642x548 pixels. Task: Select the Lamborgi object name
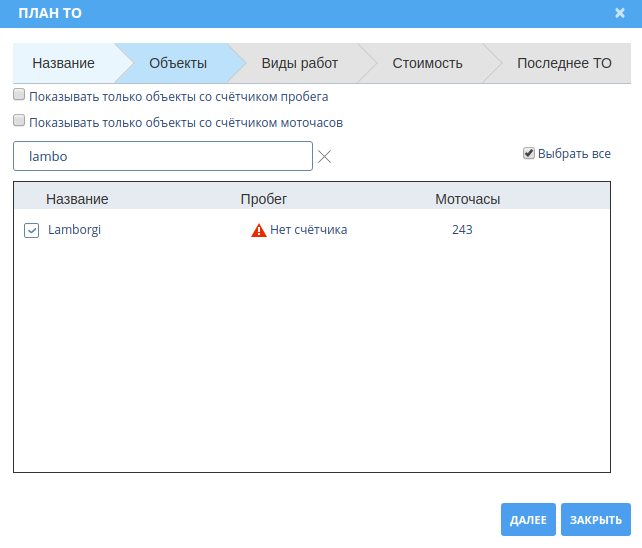(75, 230)
